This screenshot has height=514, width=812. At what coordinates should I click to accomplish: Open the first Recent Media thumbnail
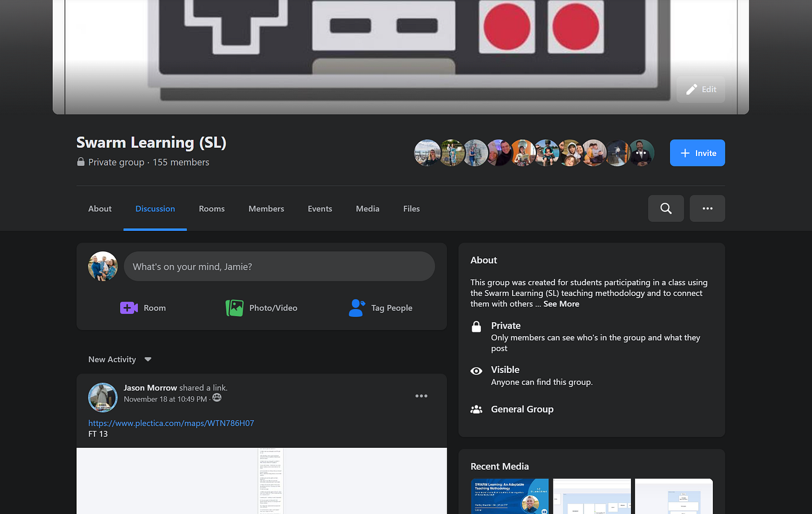(x=510, y=497)
